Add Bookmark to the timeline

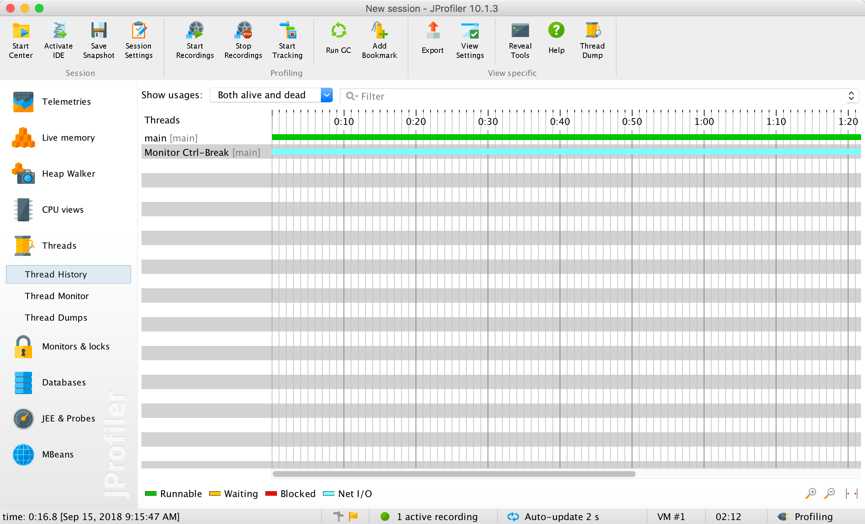click(x=380, y=40)
